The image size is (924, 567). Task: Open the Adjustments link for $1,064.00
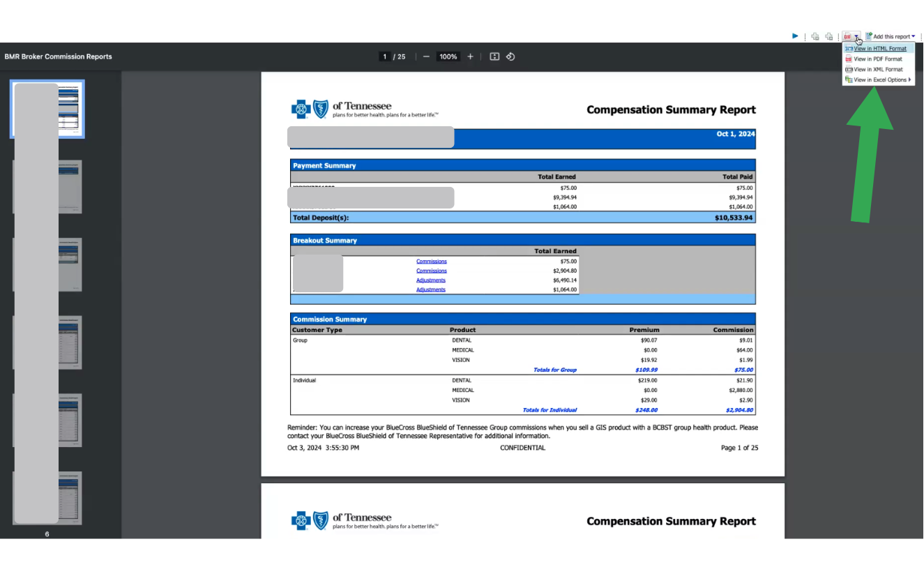click(x=431, y=289)
